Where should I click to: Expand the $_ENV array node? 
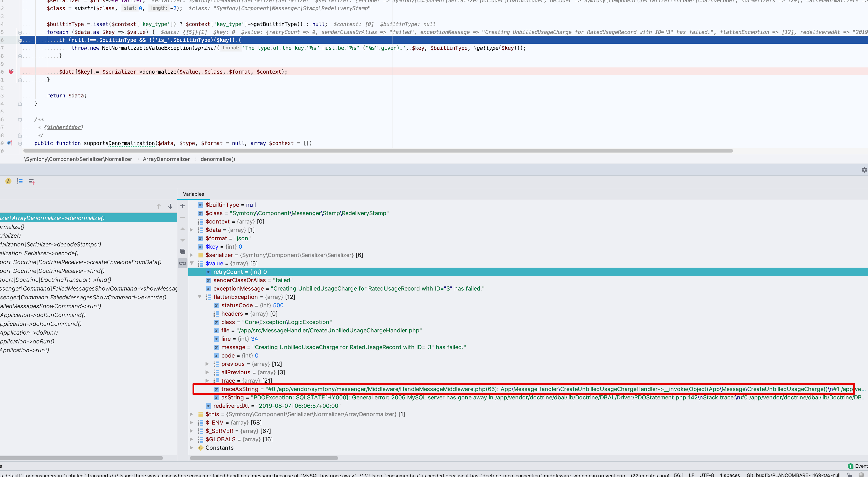tap(191, 422)
